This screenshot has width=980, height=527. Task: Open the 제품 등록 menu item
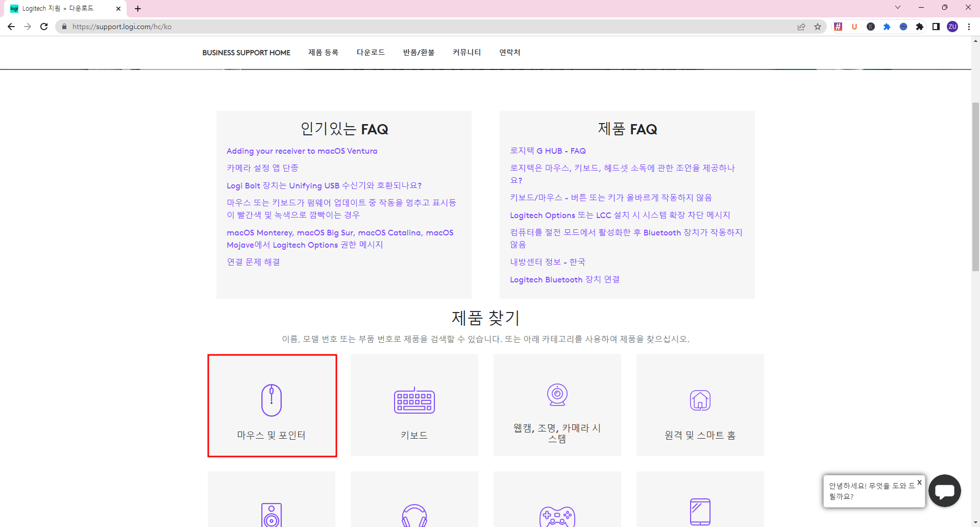click(323, 53)
